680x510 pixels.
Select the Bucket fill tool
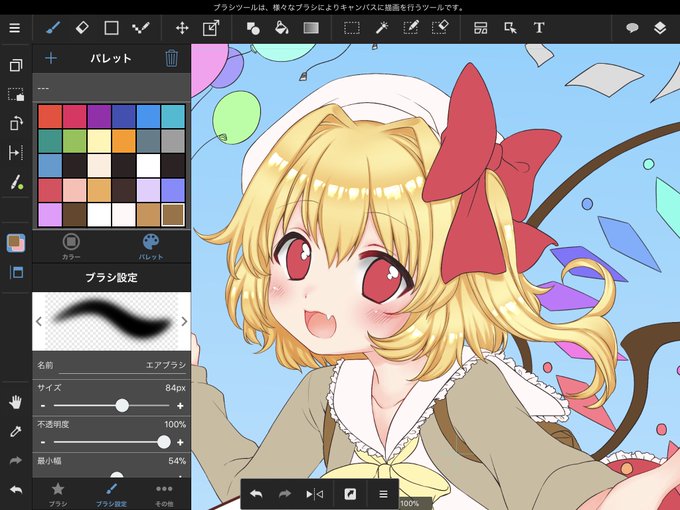282,28
